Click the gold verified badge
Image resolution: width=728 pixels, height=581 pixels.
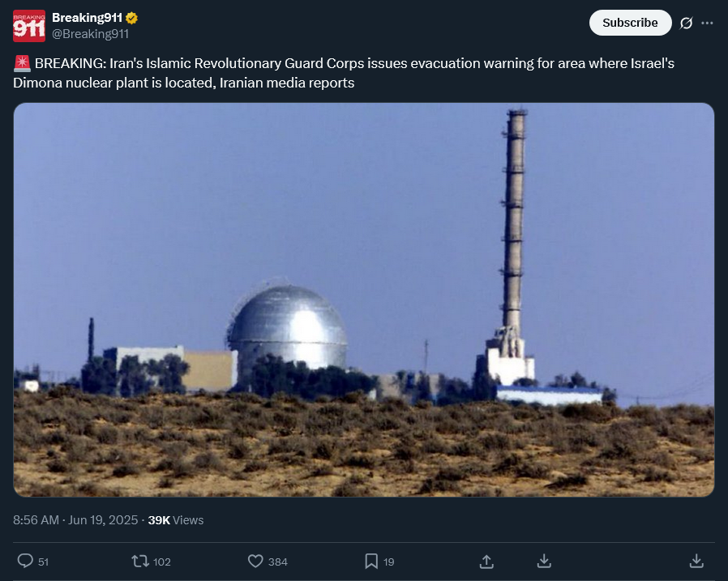[x=131, y=18]
